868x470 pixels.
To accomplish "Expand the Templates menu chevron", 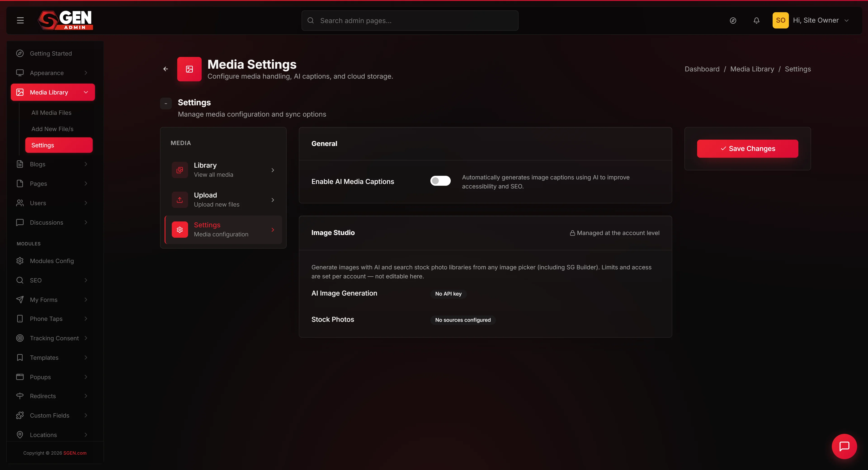I will click(x=86, y=357).
